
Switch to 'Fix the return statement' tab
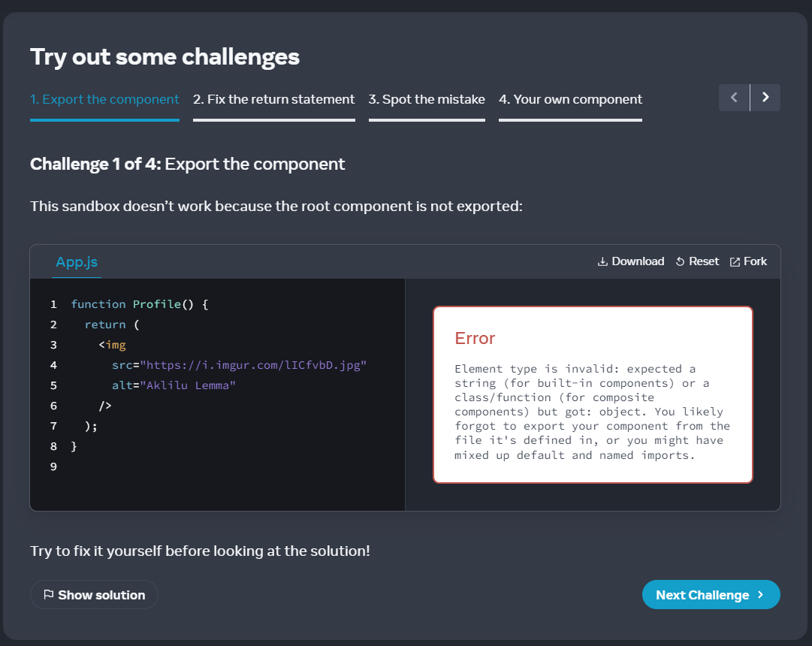click(x=274, y=99)
